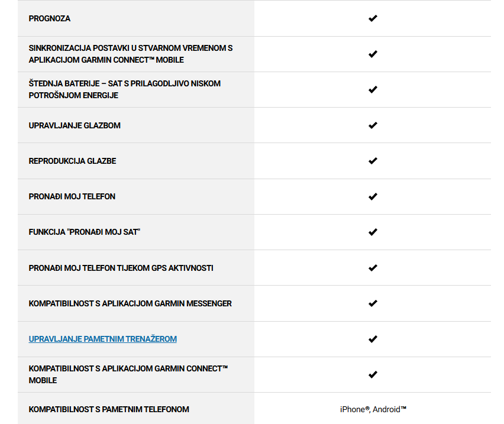This screenshot has width=504, height=424.
Task: Click the checkmark for Prognoza
Action: pos(373,18)
